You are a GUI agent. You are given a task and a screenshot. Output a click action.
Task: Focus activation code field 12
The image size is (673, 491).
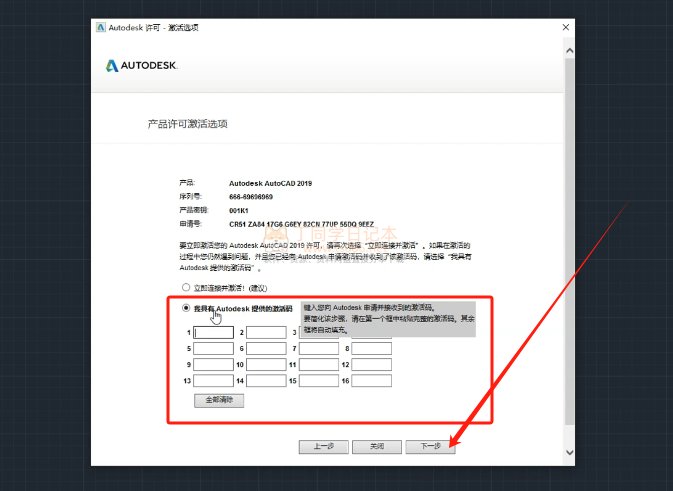click(x=372, y=364)
